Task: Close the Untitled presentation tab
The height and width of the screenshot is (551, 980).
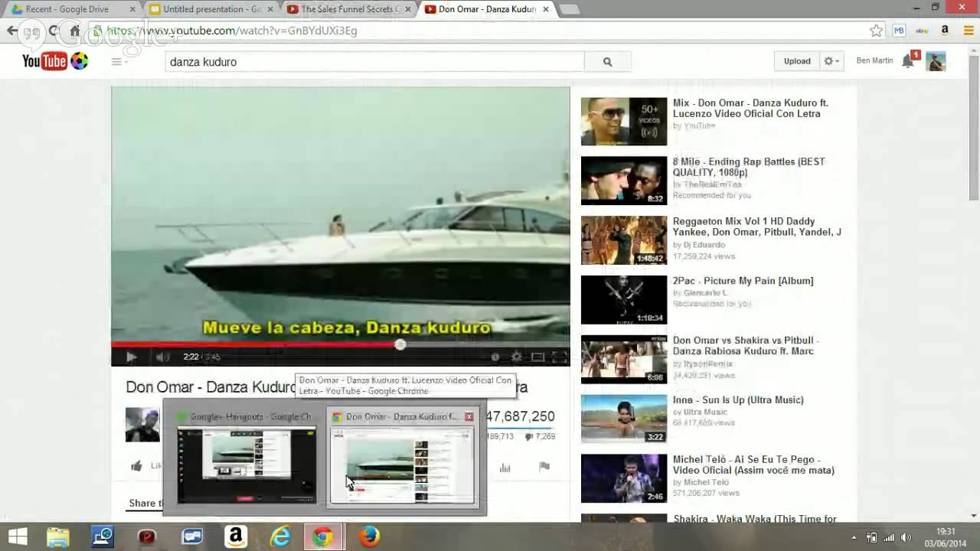Action: point(269,9)
